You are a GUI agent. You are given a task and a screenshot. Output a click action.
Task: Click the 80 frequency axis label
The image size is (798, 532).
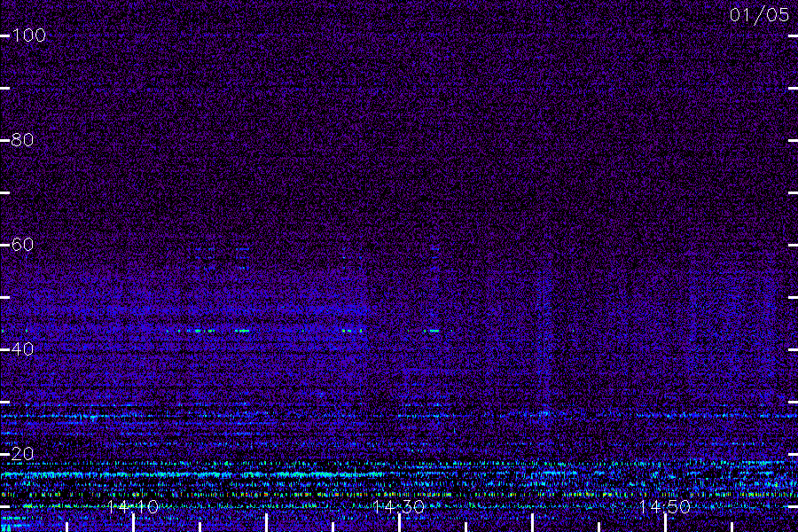click(22, 140)
